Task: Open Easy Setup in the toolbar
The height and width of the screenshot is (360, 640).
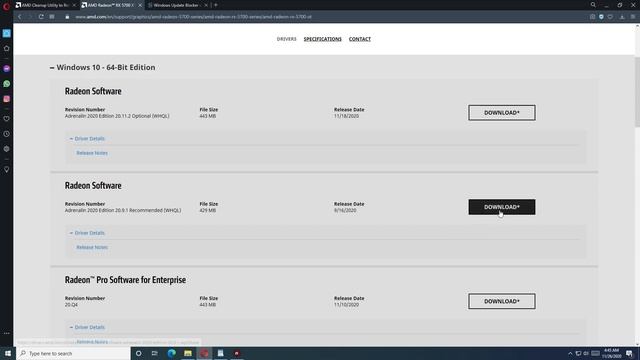Action: 633,17
